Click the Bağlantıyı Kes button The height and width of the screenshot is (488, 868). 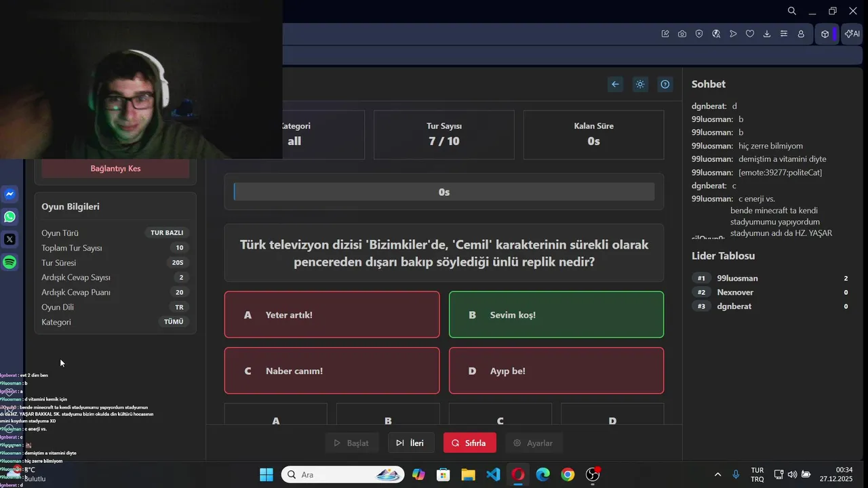point(115,168)
